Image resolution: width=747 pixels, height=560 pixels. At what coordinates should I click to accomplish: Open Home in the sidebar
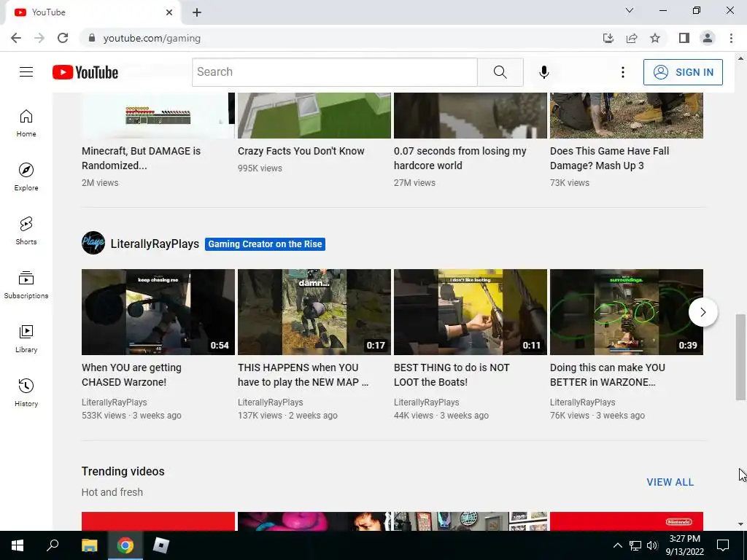click(26, 122)
